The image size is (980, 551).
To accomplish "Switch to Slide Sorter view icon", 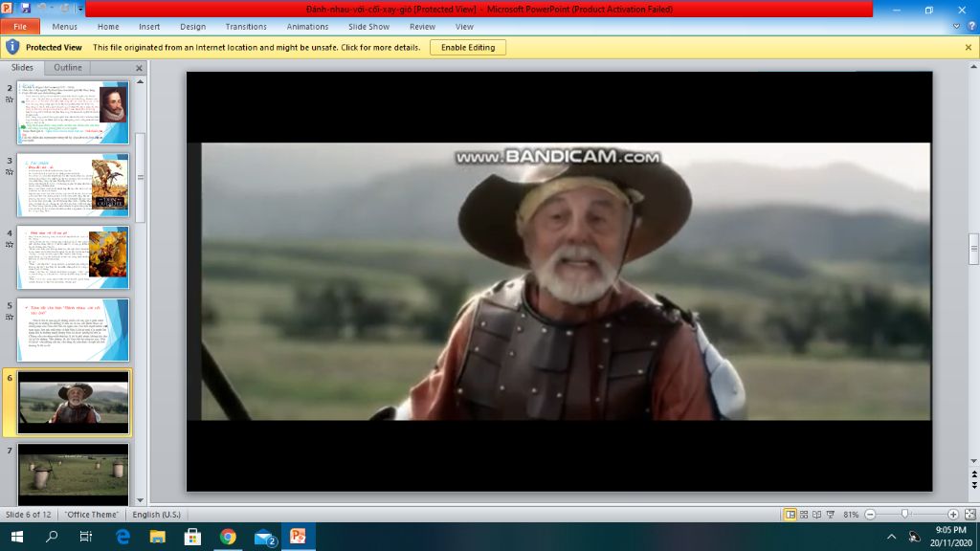I will pyautogui.click(x=804, y=514).
